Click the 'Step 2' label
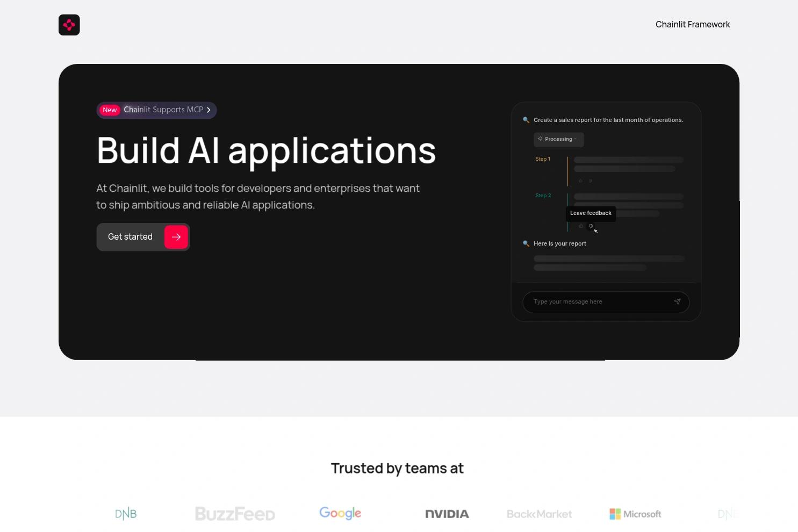Image resolution: width=798 pixels, height=532 pixels. point(543,196)
